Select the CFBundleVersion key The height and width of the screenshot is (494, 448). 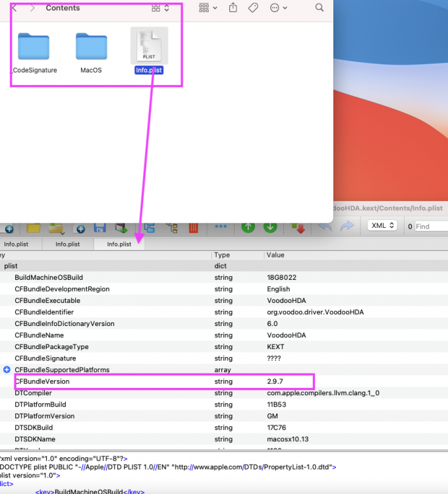tap(42, 381)
